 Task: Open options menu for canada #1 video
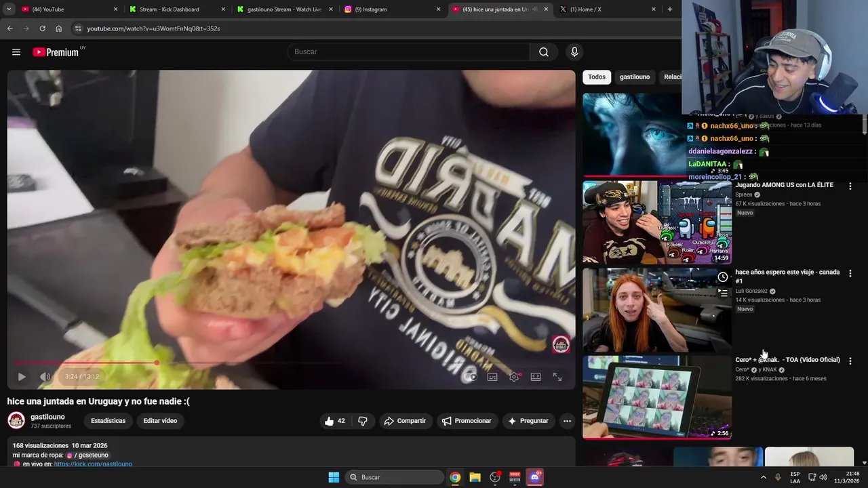(850, 273)
